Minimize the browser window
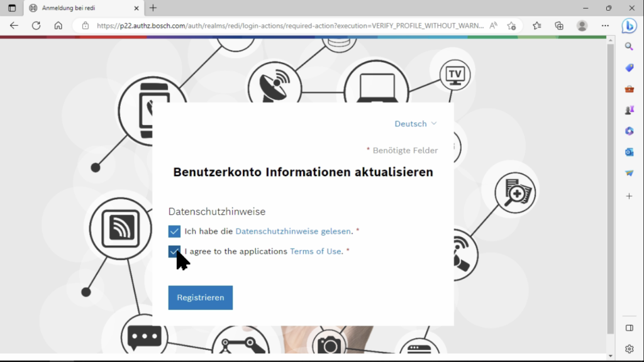This screenshot has width=644, height=362. pos(586,8)
